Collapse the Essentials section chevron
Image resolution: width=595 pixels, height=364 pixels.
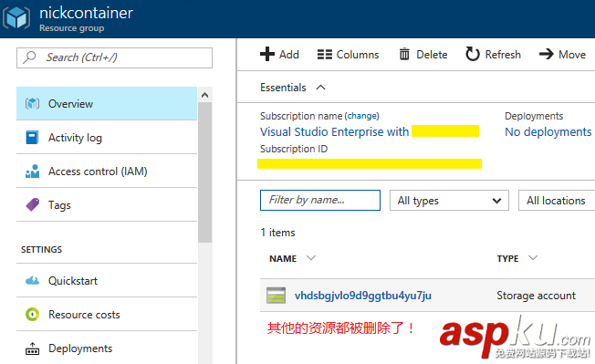click(320, 88)
